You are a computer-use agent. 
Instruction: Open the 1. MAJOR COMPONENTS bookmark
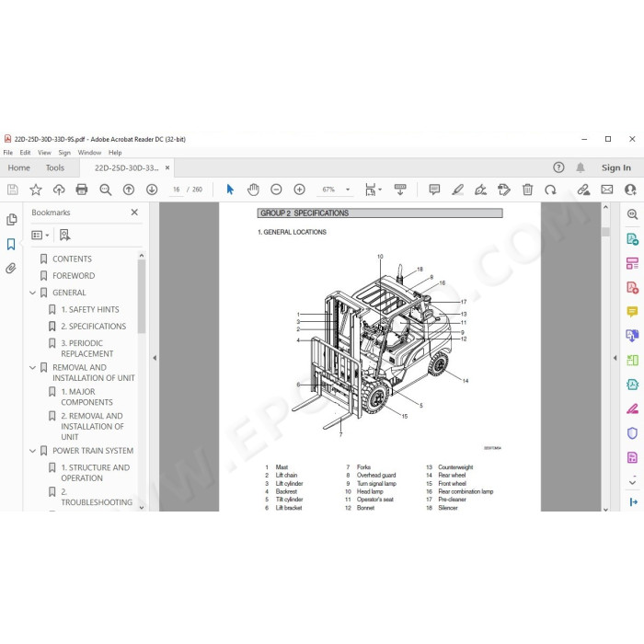tap(86, 397)
